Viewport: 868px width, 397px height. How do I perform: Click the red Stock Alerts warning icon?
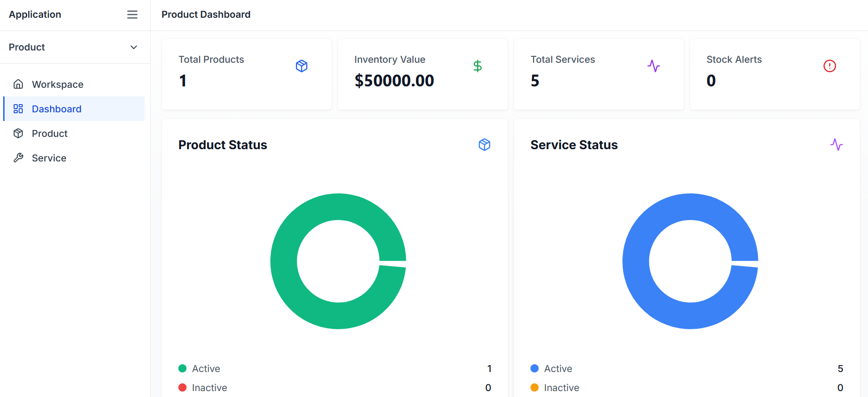829,66
